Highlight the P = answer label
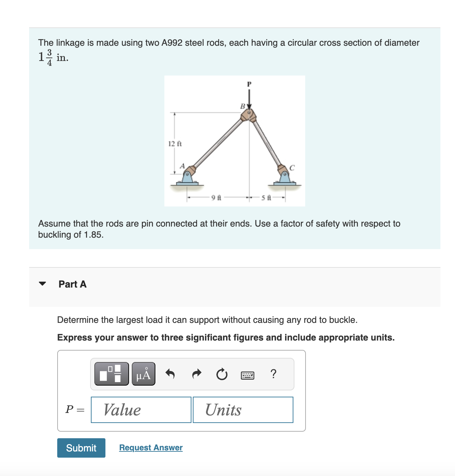 click(x=75, y=410)
